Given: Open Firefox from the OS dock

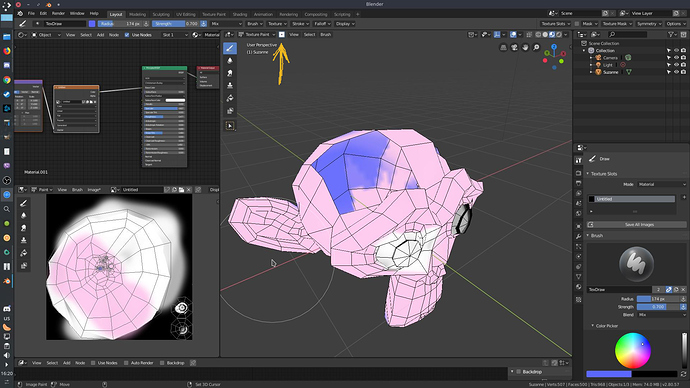Looking at the screenshot, I should tap(7, 51).
